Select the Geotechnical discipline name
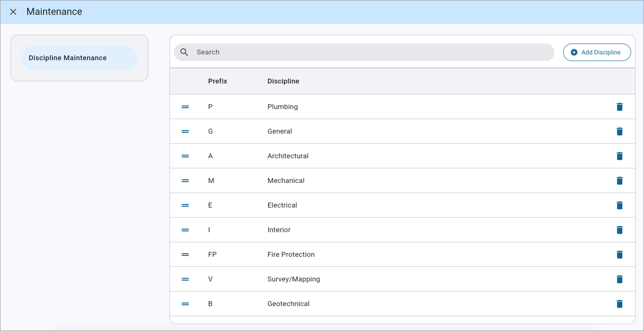 pyautogui.click(x=288, y=304)
